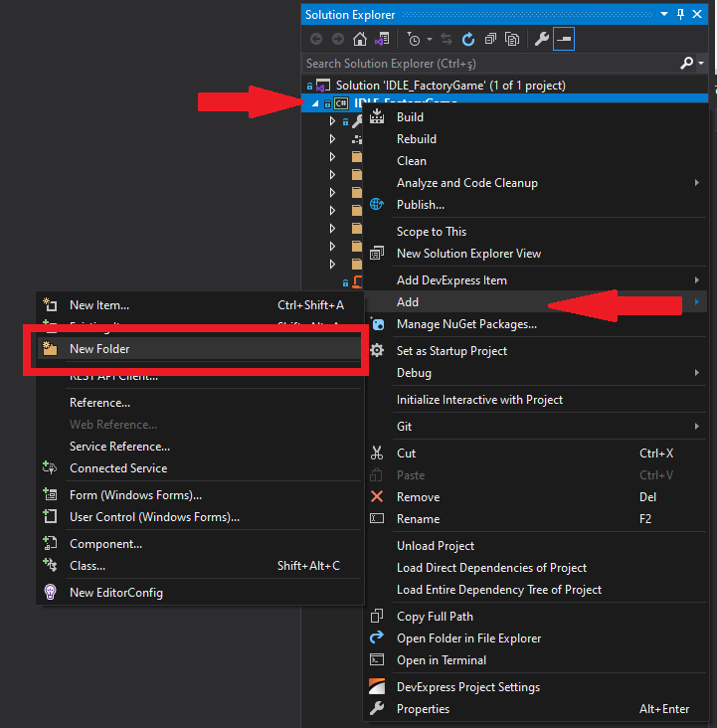This screenshot has height=728, width=717.
Task: Click Rebuild in the project context menu
Action: pyautogui.click(x=417, y=139)
